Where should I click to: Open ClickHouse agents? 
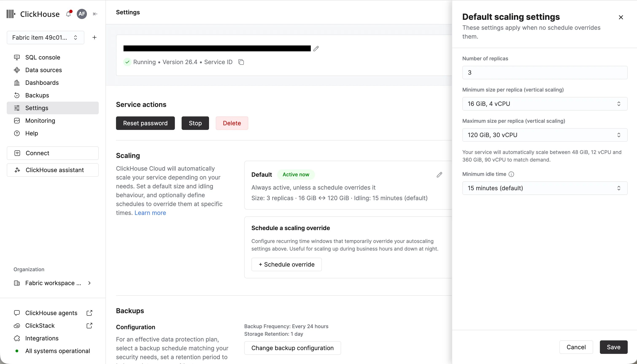click(x=51, y=313)
